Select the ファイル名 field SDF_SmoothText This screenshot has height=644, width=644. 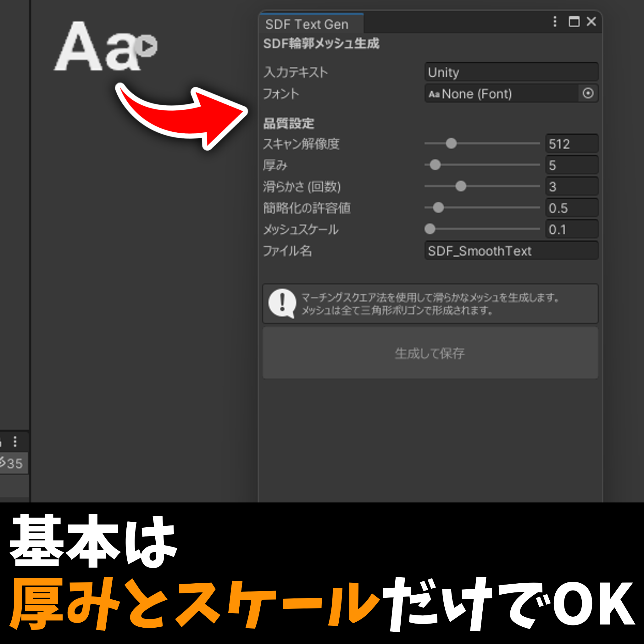click(511, 251)
